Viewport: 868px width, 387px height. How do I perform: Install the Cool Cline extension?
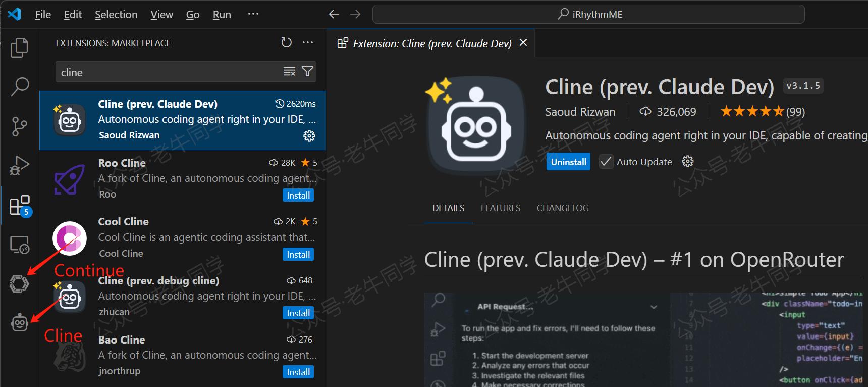[298, 255]
